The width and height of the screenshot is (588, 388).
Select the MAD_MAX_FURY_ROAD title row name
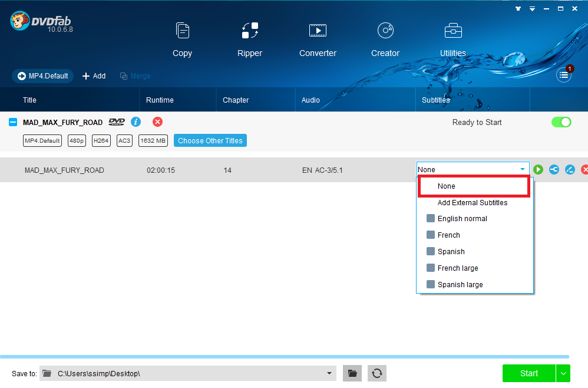coord(64,170)
